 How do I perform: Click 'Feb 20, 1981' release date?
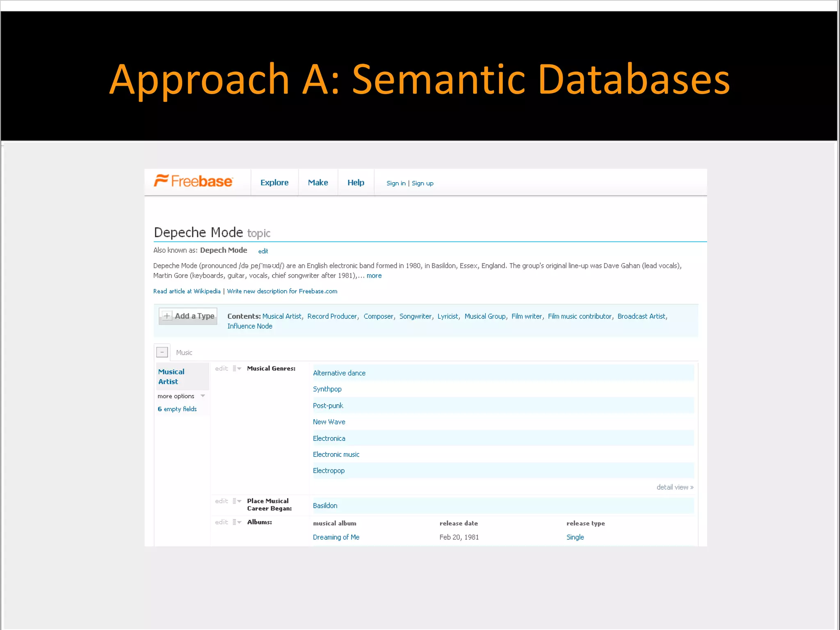459,537
